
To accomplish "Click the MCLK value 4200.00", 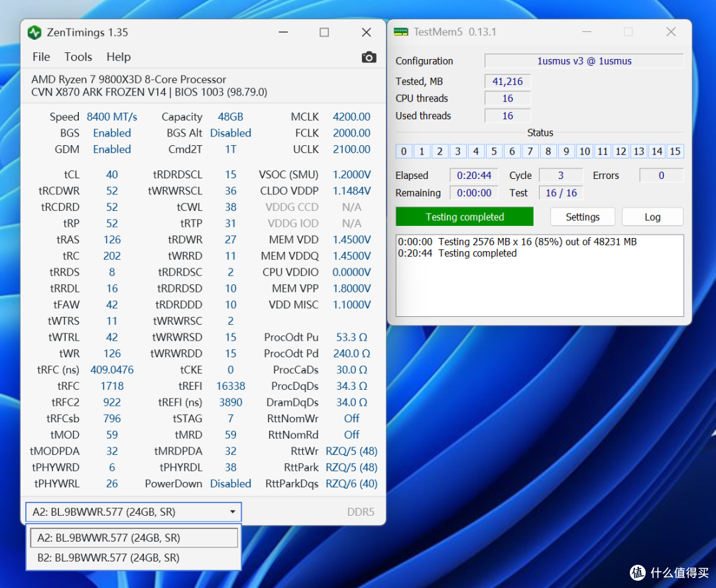I will (351, 117).
